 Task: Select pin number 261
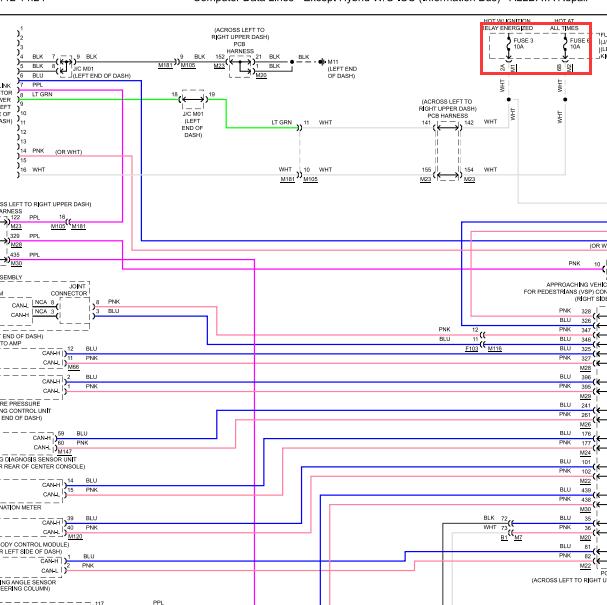point(586,415)
